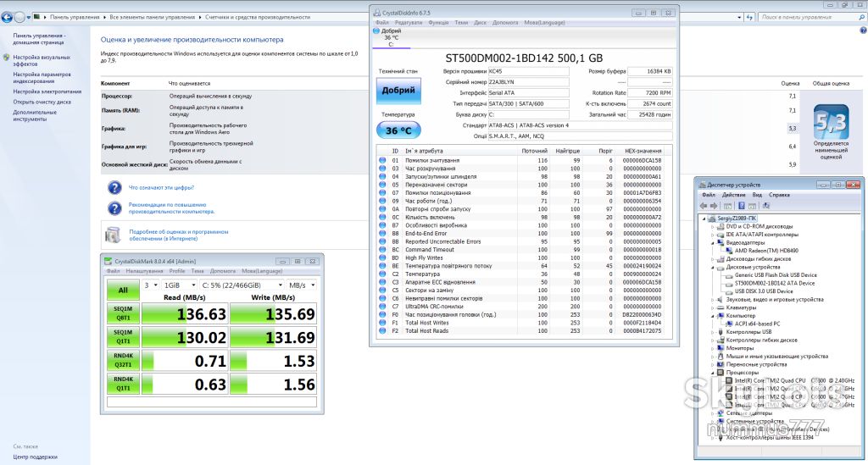Click the refresh button beside address bar

coord(749,17)
